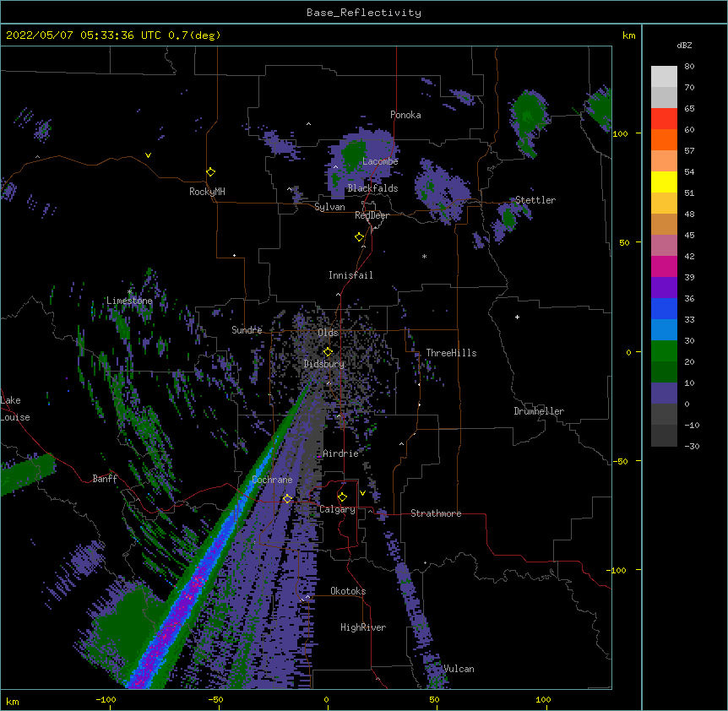Image resolution: width=728 pixels, height=711 pixels.
Task: Select the purple 39-36 dBZ legend swatch
Action: coord(664,288)
